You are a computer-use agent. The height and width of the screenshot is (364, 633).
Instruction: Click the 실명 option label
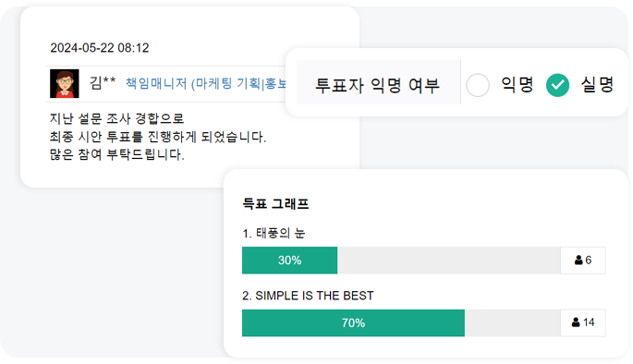597,85
